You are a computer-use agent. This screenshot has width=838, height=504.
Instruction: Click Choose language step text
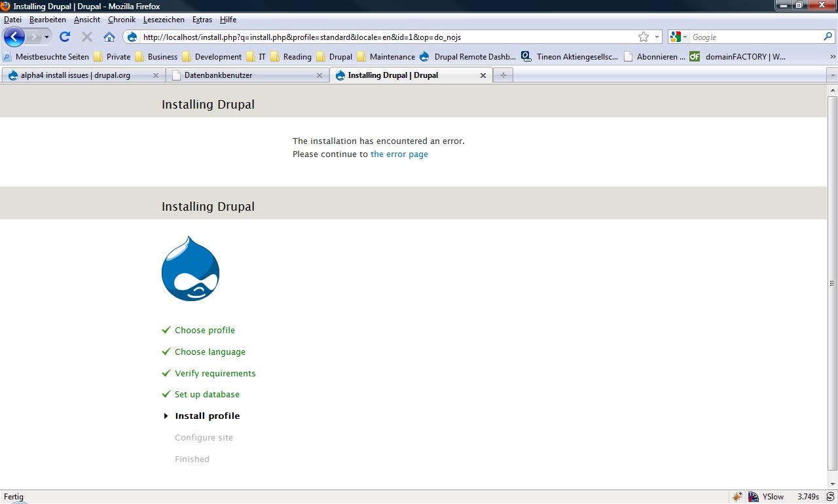[x=209, y=352]
